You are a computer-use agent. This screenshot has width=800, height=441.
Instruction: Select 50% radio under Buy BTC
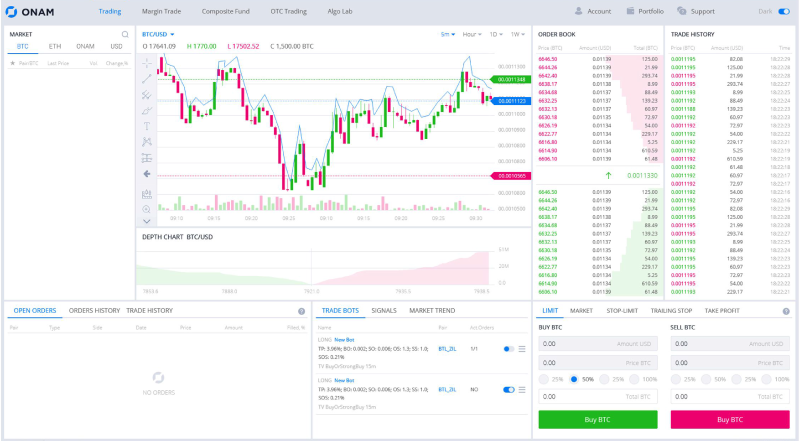point(574,379)
